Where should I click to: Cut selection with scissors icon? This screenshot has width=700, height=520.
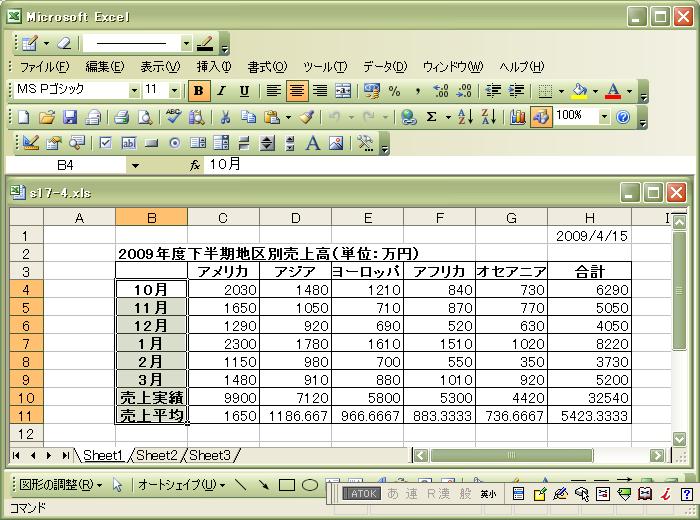pos(225,117)
